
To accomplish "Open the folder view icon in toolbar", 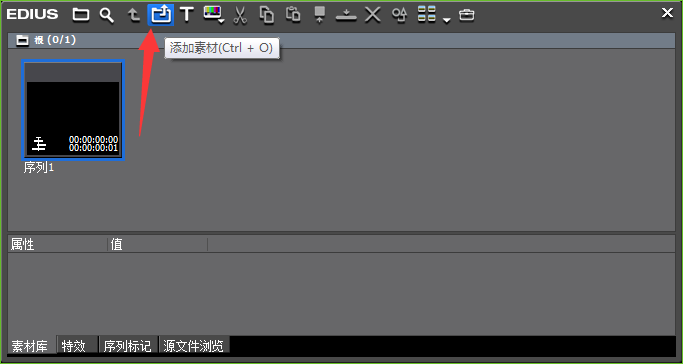I will click(81, 15).
